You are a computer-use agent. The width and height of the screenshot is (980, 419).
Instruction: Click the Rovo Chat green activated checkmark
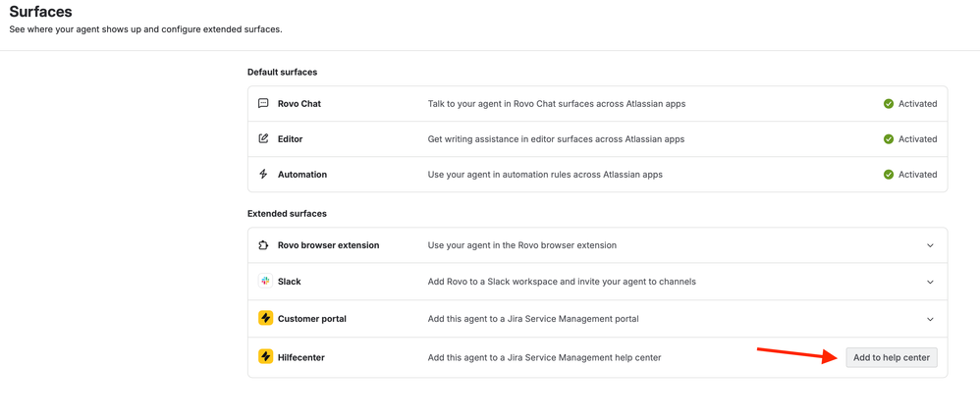pyautogui.click(x=889, y=103)
